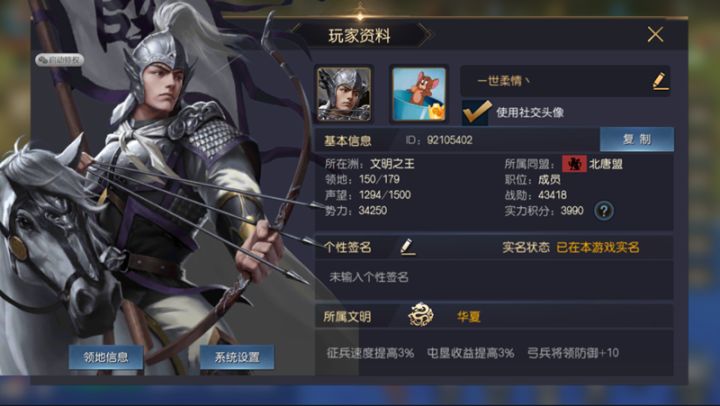Image resolution: width=720 pixels, height=406 pixels.
Task: Click the 自动授权 WeChat badge
Action: pyautogui.click(x=60, y=60)
